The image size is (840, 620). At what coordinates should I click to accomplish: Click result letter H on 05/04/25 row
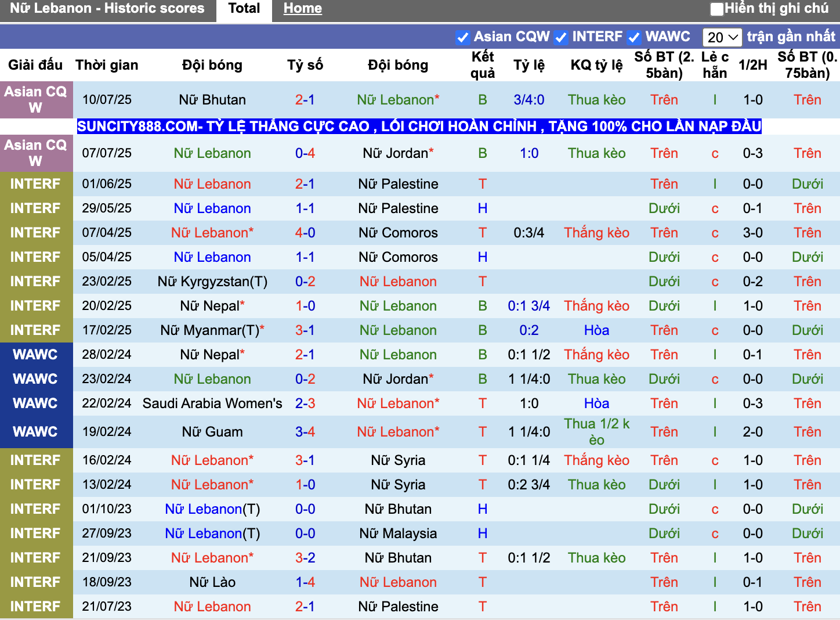(483, 257)
